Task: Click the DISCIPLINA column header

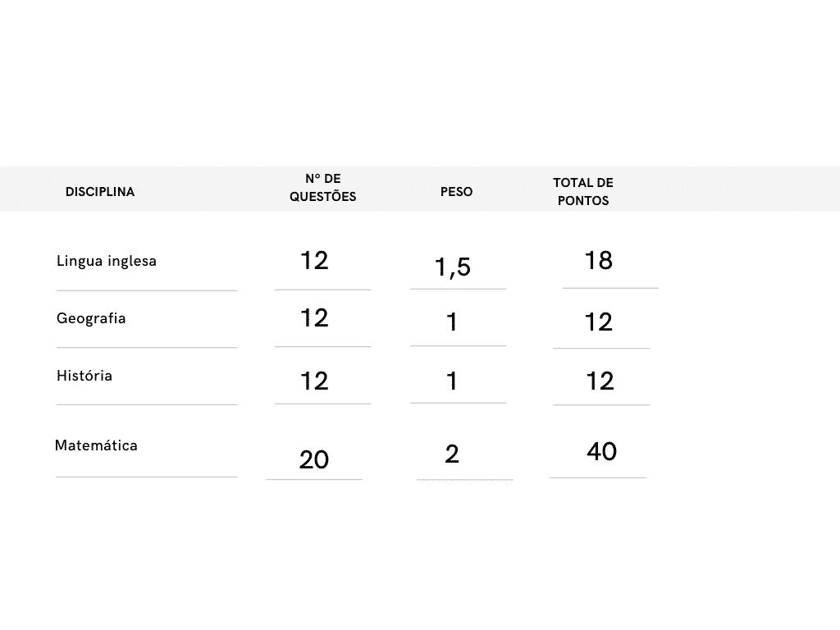Action: point(99,192)
